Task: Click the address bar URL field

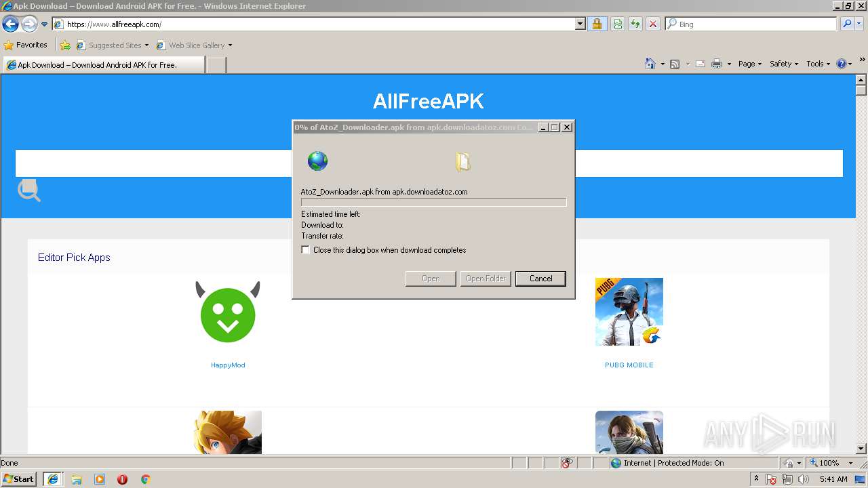Action: click(x=314, y=24)
